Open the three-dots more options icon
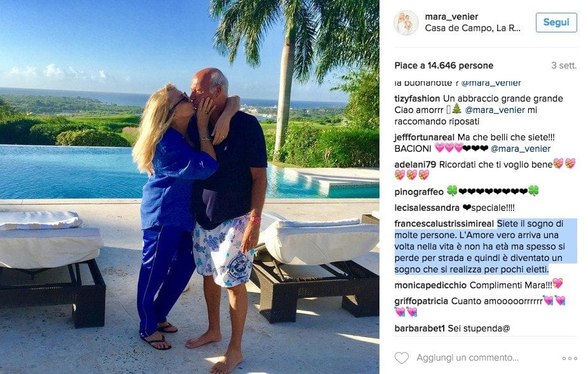 pos(570,358)
